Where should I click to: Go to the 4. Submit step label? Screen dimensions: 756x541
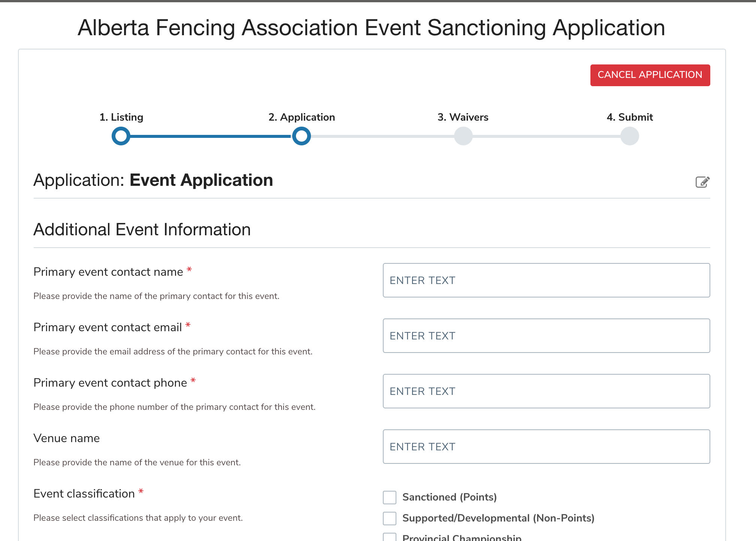tap(630, 117)
